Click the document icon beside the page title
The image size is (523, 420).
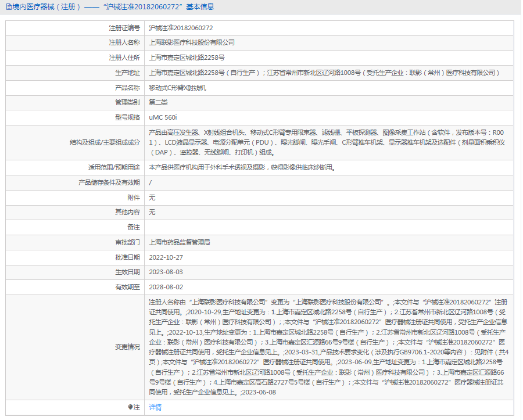pos(9,6)
